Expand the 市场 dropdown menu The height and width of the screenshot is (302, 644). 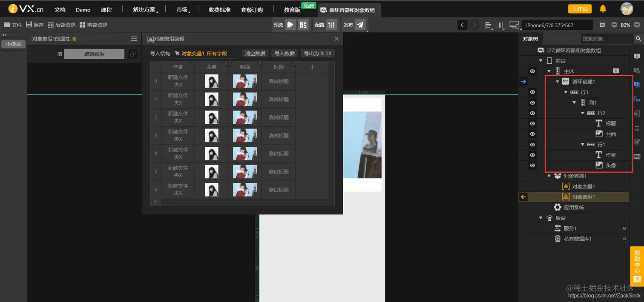182,9
